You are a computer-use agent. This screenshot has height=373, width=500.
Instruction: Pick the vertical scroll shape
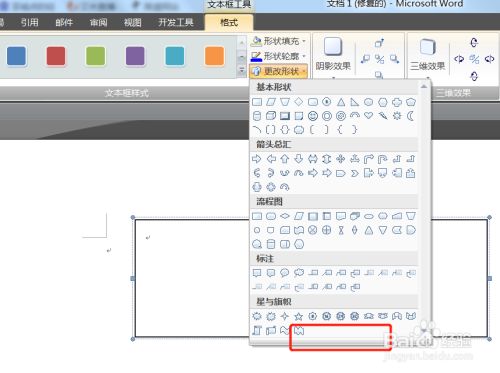coord(257,330)
